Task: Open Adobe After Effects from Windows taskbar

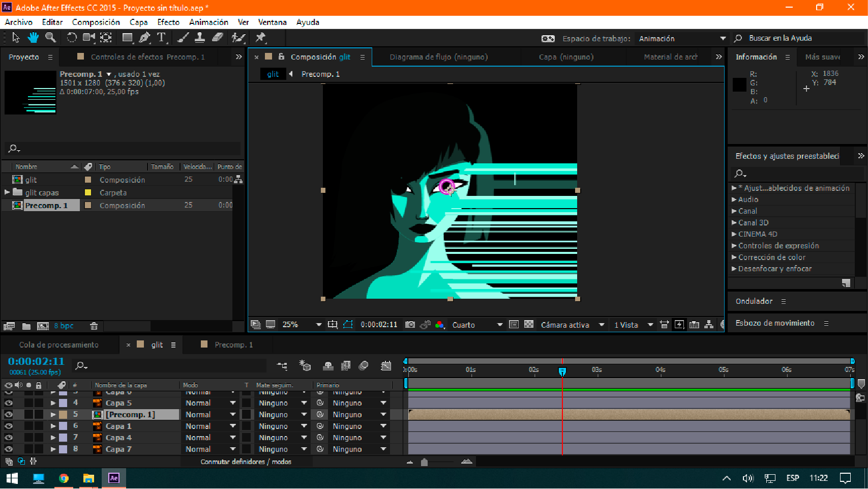Action: tap(114, 478)
